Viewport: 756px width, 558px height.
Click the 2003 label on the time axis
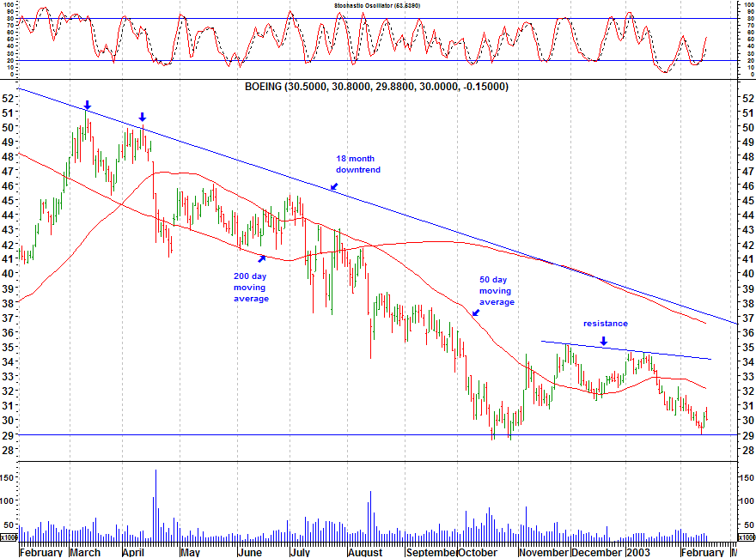point(637,552)
